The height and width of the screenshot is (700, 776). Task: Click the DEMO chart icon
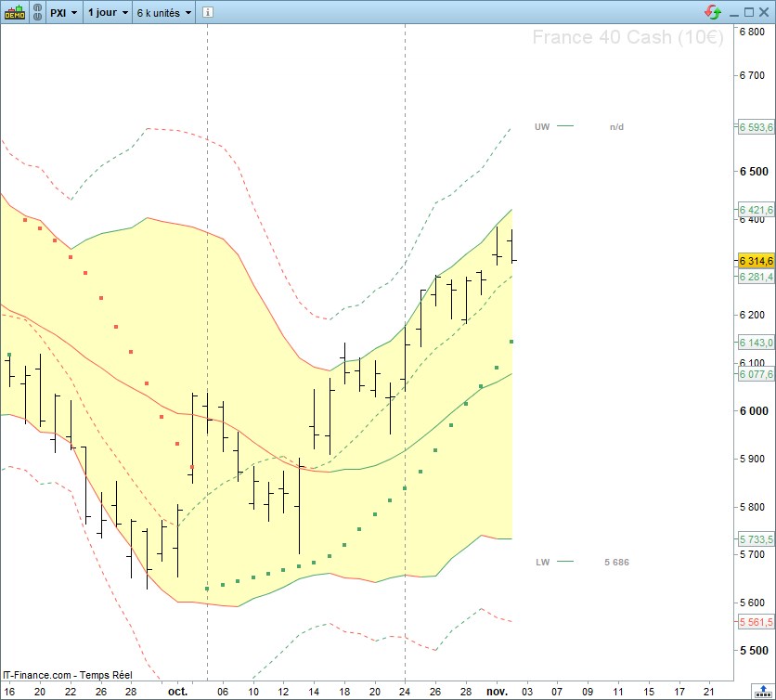(14, 12)
